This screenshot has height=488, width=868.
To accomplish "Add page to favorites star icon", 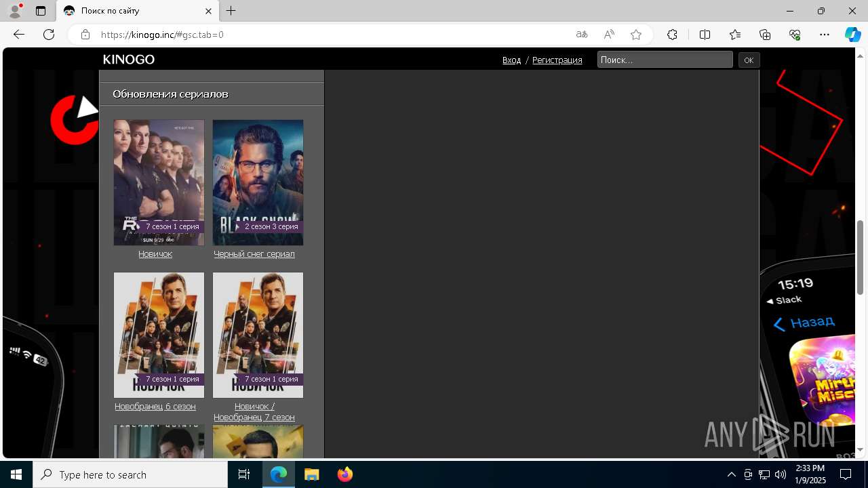I will pyautogui.click(x=636, y=35).
